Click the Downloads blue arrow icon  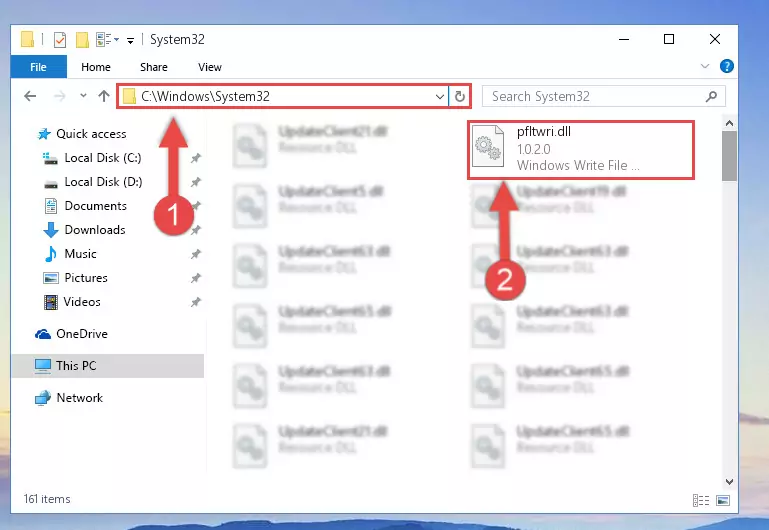51,230
